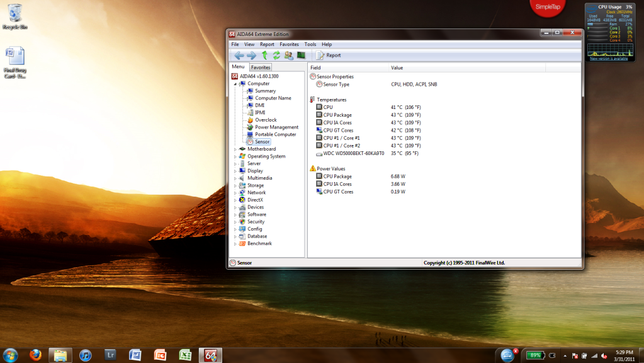Expand the Operating System tree node

235,157
